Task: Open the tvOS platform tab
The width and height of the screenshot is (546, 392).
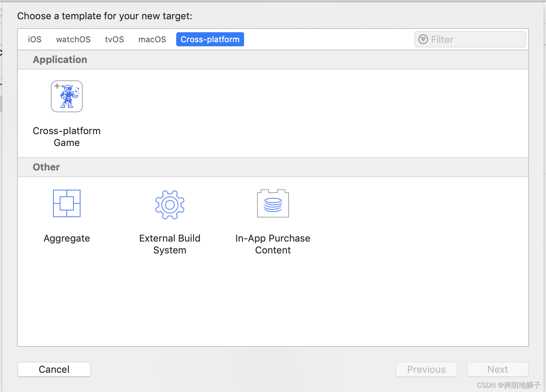Action: tap(115, 39)
